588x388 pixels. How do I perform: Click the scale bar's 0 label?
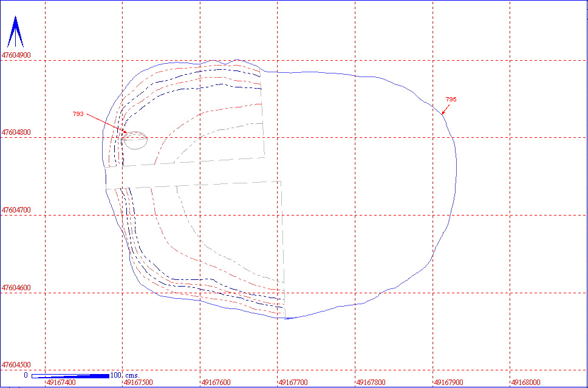[26, 375]
